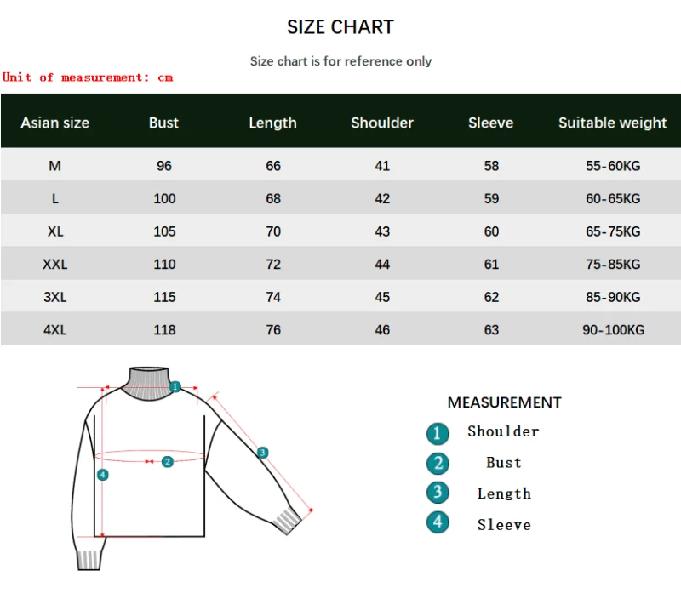Select marker 3 on the sweater sleeve
This screenshot has width=681, height=616.
tap(262, 453)
